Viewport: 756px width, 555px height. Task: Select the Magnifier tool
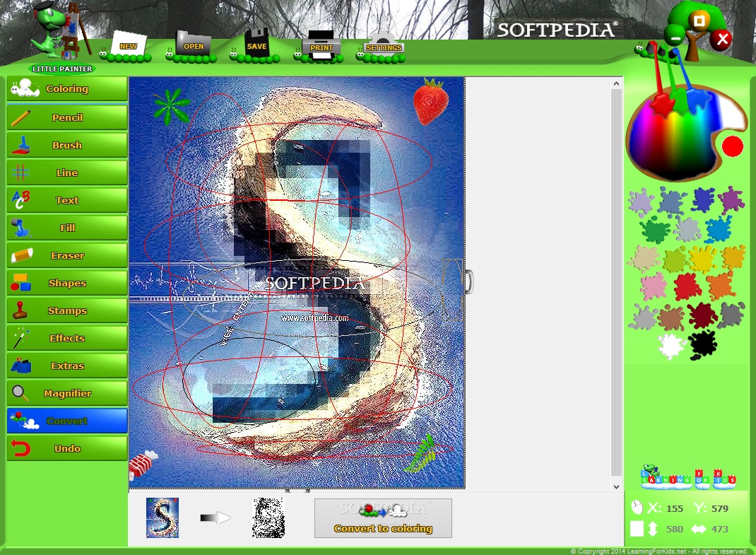pyautogui.click(x=67, y=393)
